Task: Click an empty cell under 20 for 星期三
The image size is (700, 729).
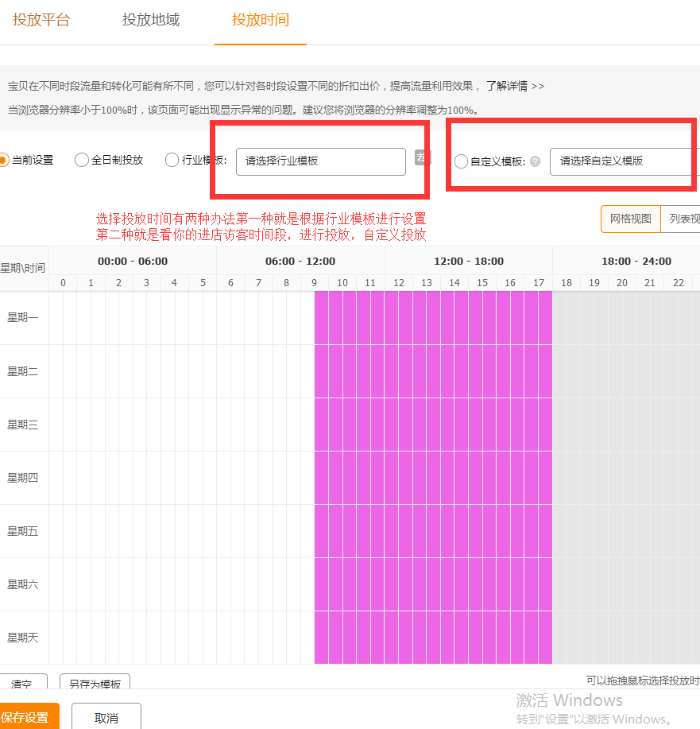Action: click(x=622, y=423)
